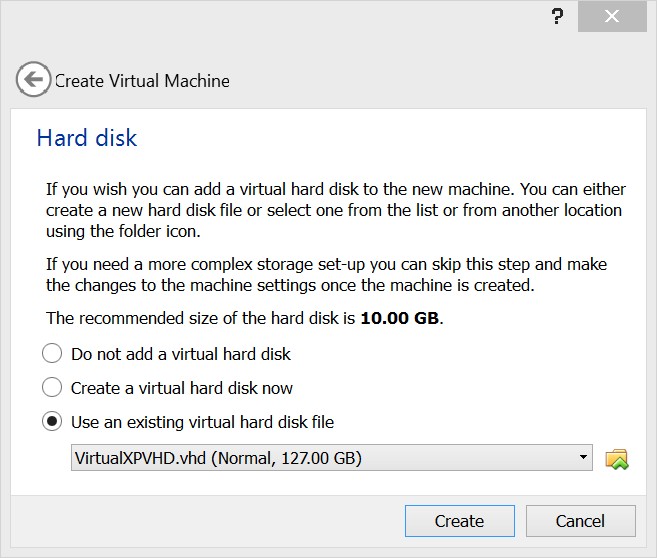This screenshot has width=657, height=558.
Task: Choose 'Create a virtual hard disk now' radio
Action: pyautogui.click(x=52, y=388)
